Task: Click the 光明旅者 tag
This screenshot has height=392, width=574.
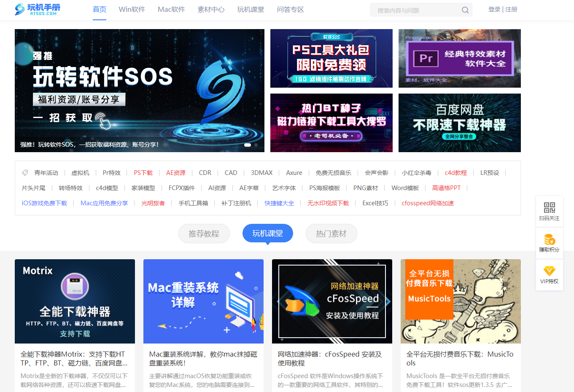Action: click(x=153, y=203)
